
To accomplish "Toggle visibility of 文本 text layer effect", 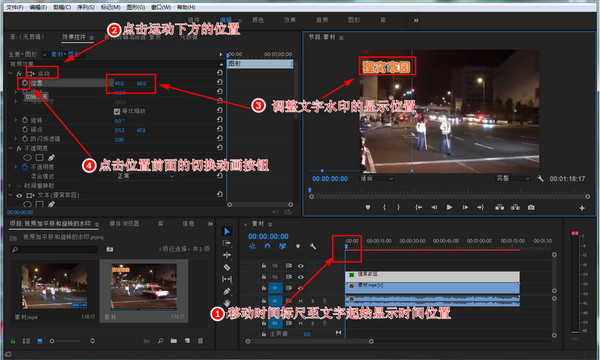I will (x=19, y=195).
